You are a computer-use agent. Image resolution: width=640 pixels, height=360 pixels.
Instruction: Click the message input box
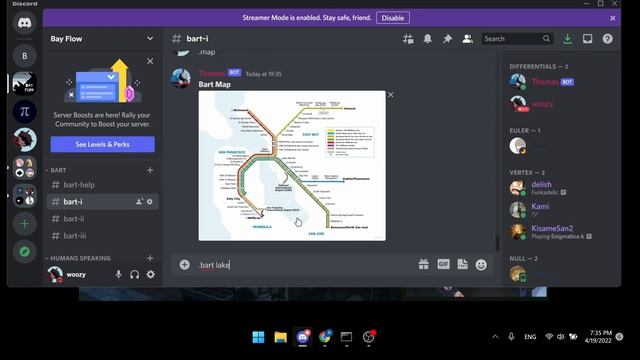coord(306,265)
